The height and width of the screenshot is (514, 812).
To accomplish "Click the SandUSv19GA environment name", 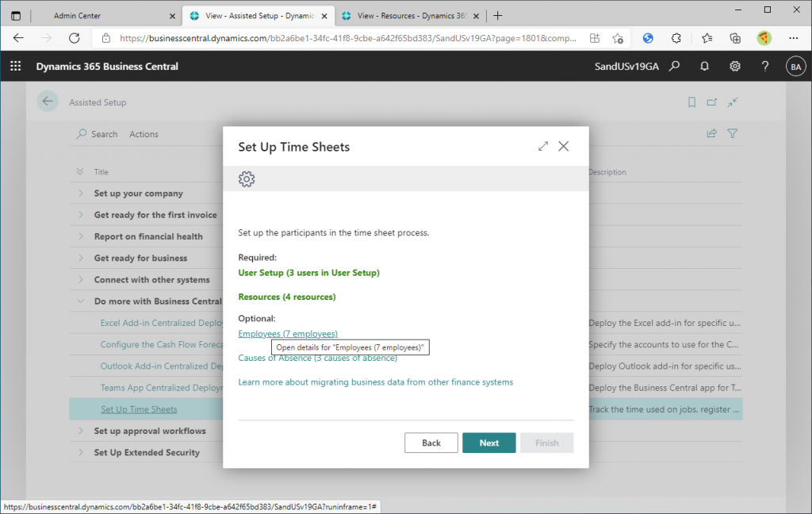I will 626,67.
